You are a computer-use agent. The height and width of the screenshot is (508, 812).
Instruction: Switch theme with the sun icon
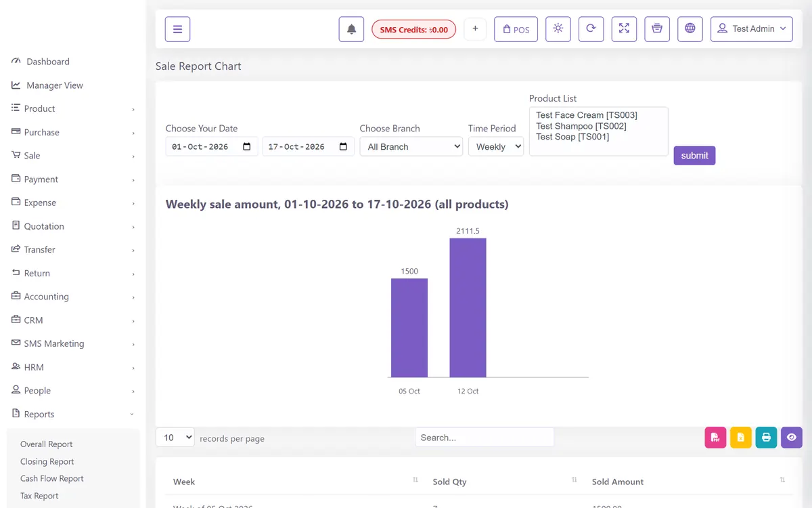(558, 29)
